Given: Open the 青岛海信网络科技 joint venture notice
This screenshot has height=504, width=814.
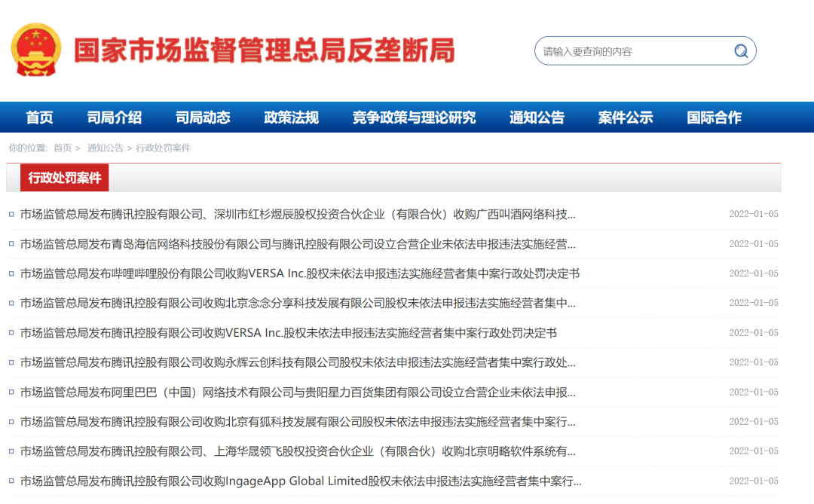Looking at the screenshot, I should tap(298, 244).
